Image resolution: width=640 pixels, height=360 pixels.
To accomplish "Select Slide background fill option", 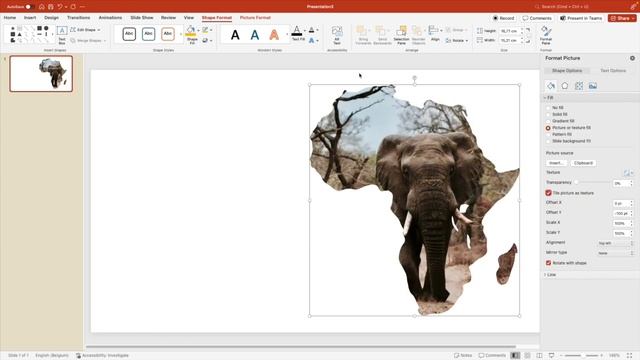I will click(x=548, y=141).
